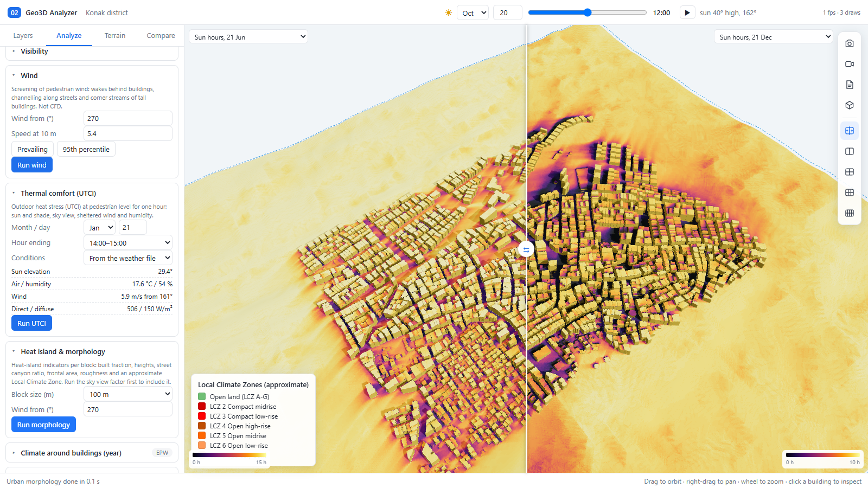Click the Run UTCI button
The height and width of the screenshot is (488, 868).
pos(31,323)
